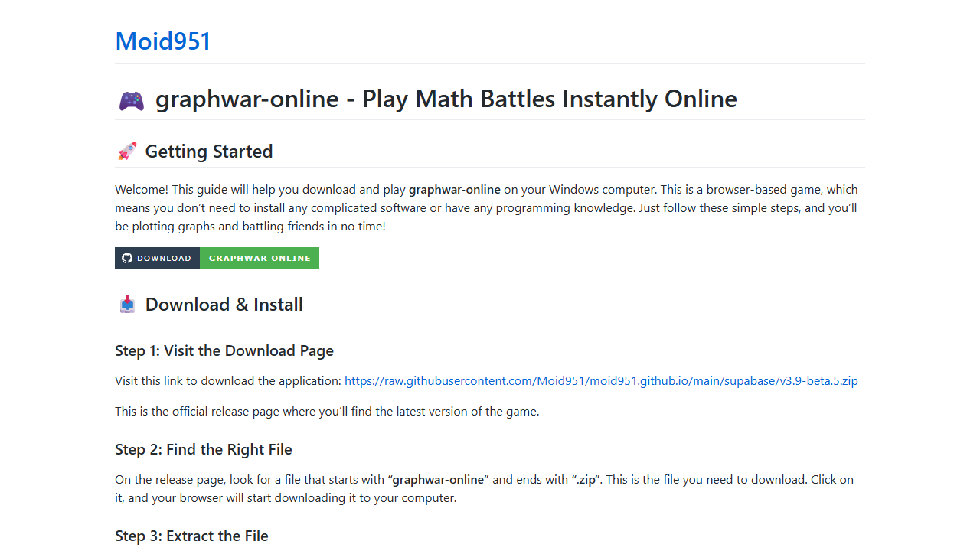This screenshot has width=980, height=551.
Task: Click the game controller emoji icon
Action: (131, 100)
